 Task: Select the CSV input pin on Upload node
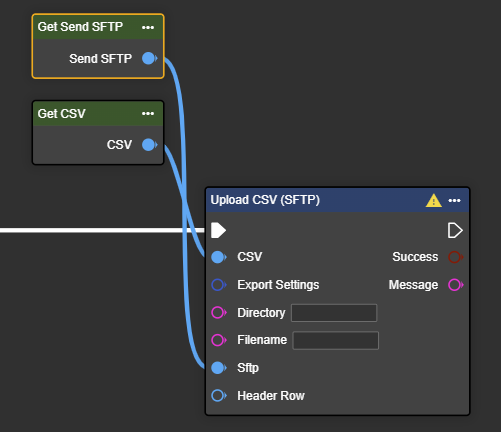pos(219,257)
